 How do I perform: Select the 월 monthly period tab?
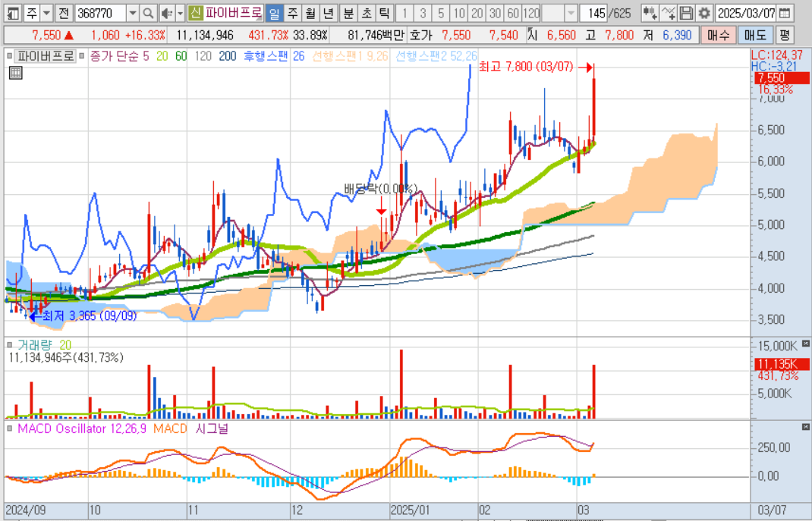pyautogui.click(x=310, y=13)
